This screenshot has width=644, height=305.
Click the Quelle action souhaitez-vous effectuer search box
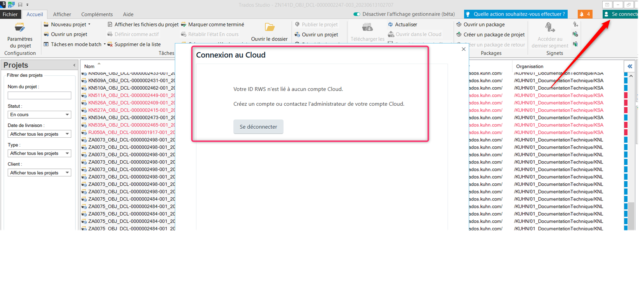(x=516, y=14)
